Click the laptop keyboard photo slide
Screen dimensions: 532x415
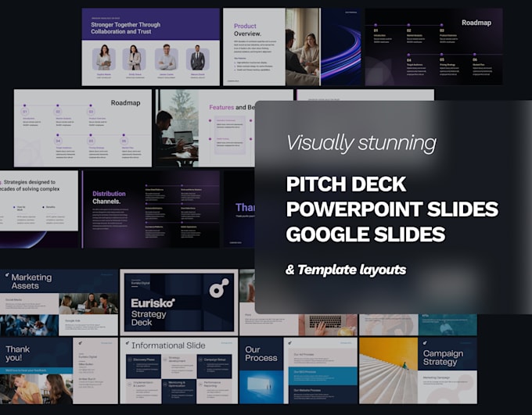coord(328,325)
